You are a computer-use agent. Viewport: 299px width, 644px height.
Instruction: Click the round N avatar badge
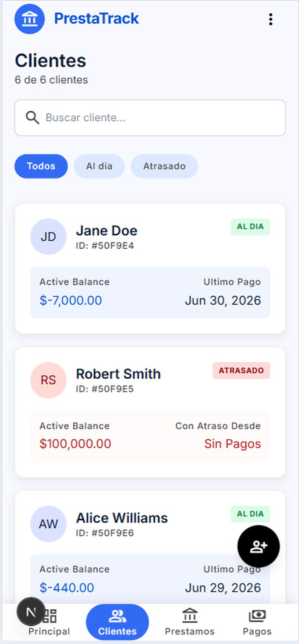pos(31,612)
